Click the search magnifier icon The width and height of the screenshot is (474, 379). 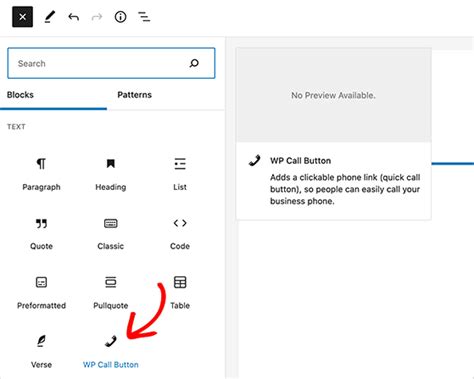194,63
